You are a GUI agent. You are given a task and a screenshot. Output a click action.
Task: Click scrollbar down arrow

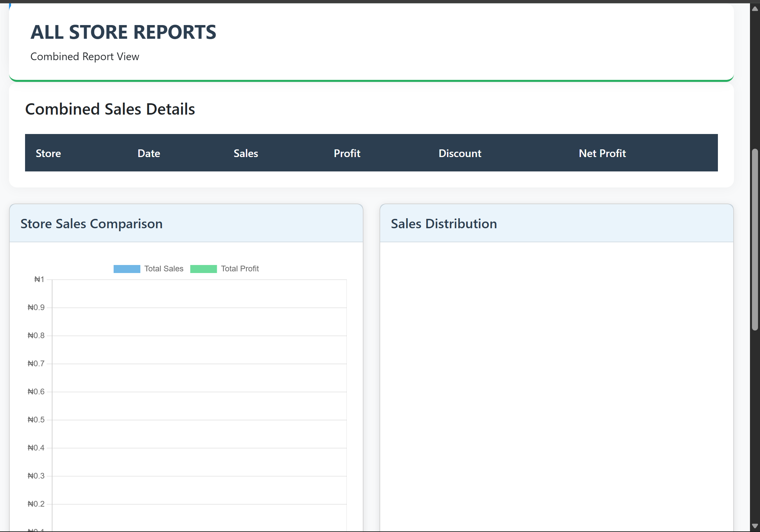click(755, 526)
